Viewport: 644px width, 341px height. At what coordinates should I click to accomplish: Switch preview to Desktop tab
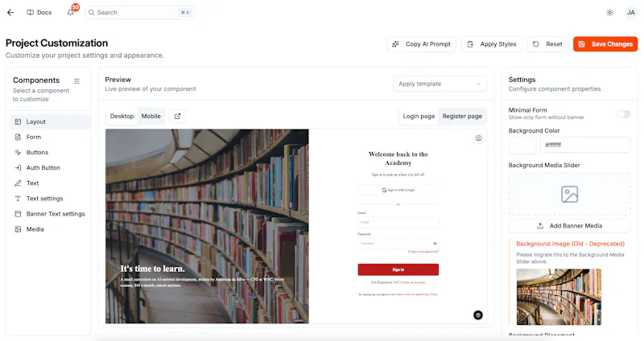122,116
